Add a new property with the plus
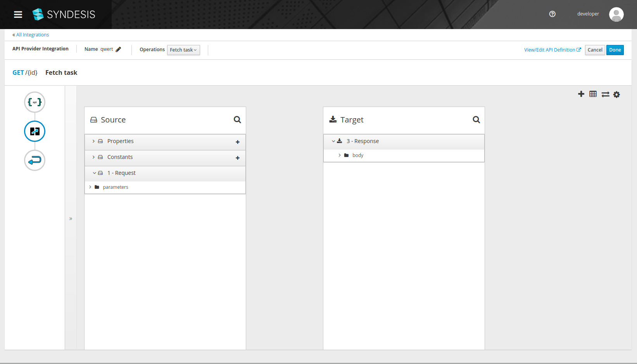The width and height of the screenshot is (637, 364). point(238,142)
